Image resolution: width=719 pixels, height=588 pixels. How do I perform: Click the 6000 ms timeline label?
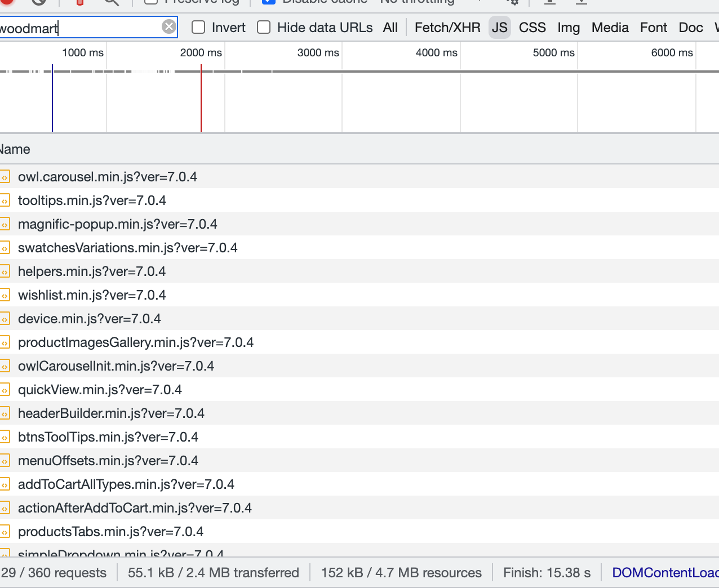672,53
